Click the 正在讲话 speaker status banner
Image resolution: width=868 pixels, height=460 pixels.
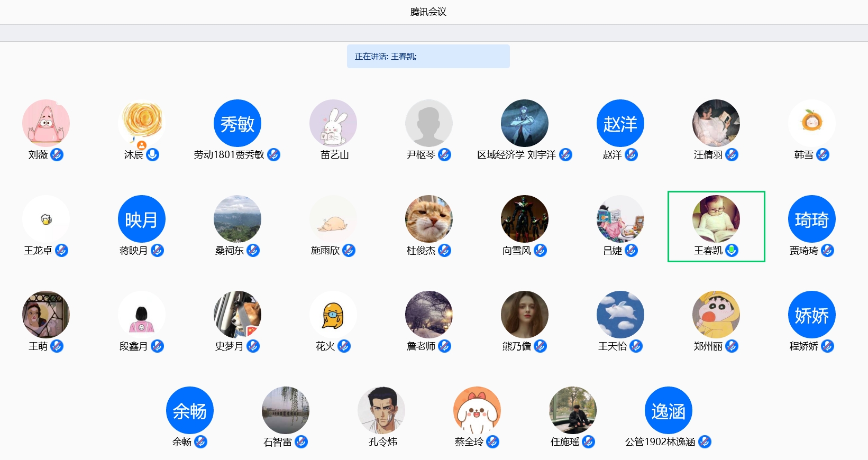click(x=428, y=57)
